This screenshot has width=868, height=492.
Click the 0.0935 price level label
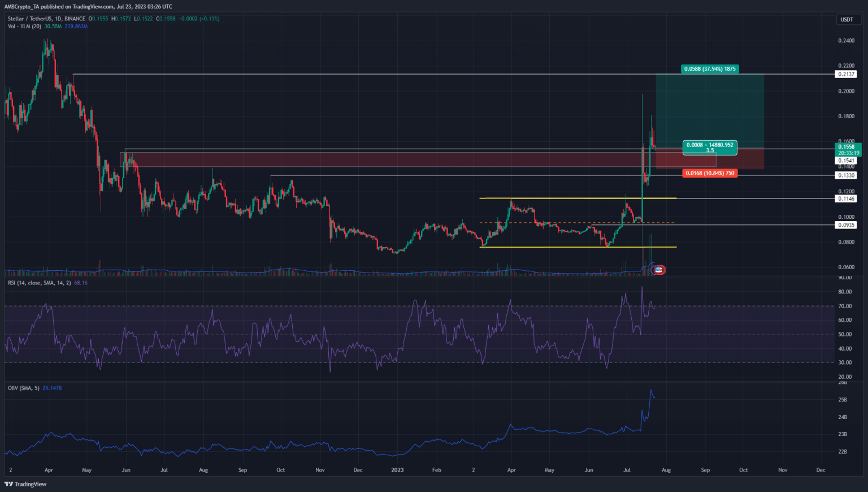coord(847,225)
